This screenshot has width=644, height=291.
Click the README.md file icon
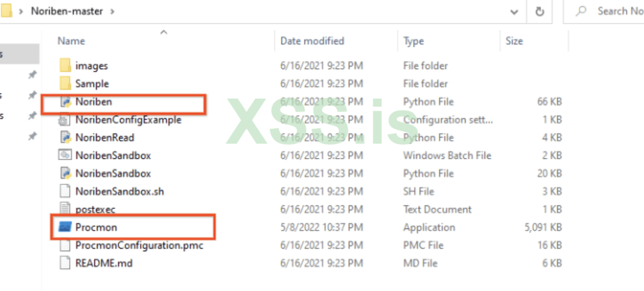[x=65, y=263]
